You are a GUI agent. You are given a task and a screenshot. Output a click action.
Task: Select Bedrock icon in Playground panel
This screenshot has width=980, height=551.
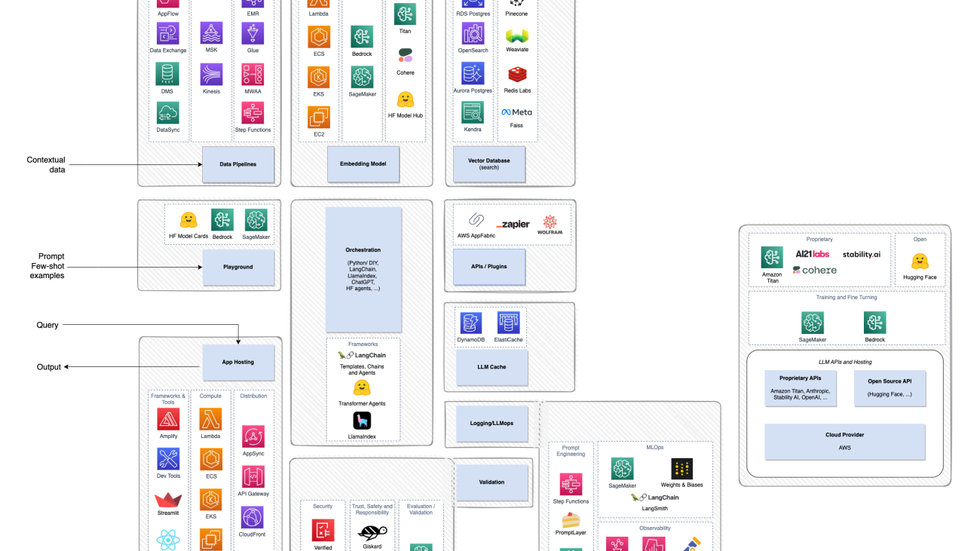coord(222,220)
